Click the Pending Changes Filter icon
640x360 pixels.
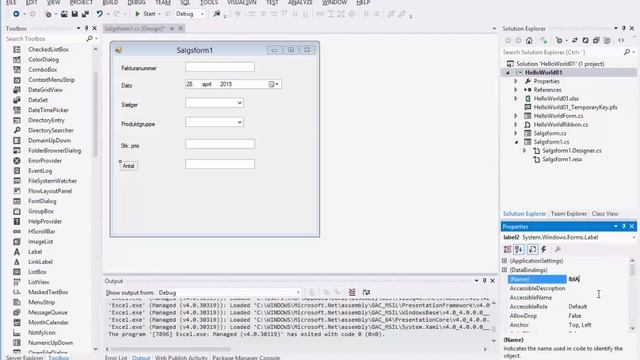[x=559, y=40]
